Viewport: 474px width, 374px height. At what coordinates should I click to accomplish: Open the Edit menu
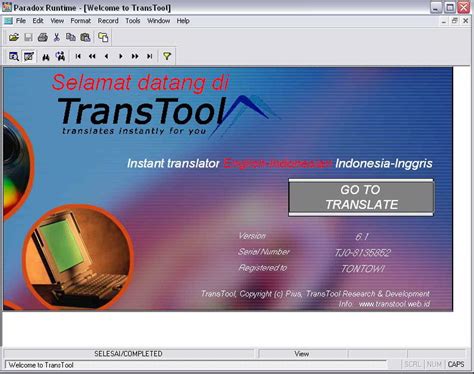pos(38,21)
